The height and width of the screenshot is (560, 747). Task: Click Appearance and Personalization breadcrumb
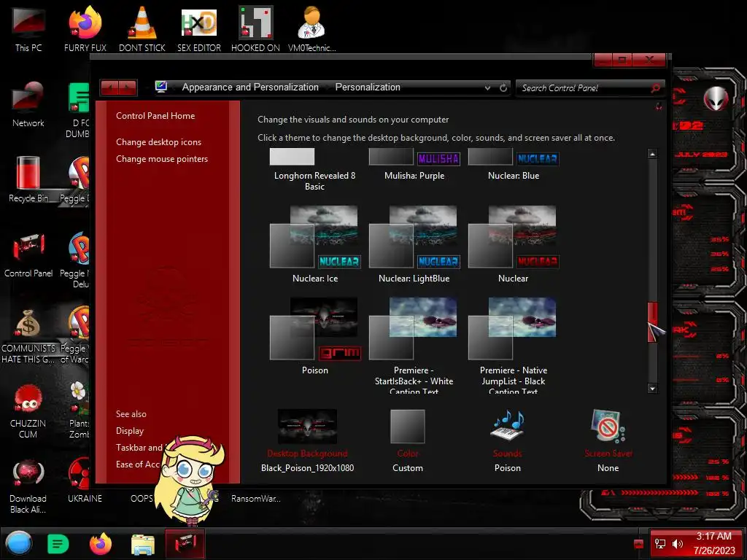[250, 87]
